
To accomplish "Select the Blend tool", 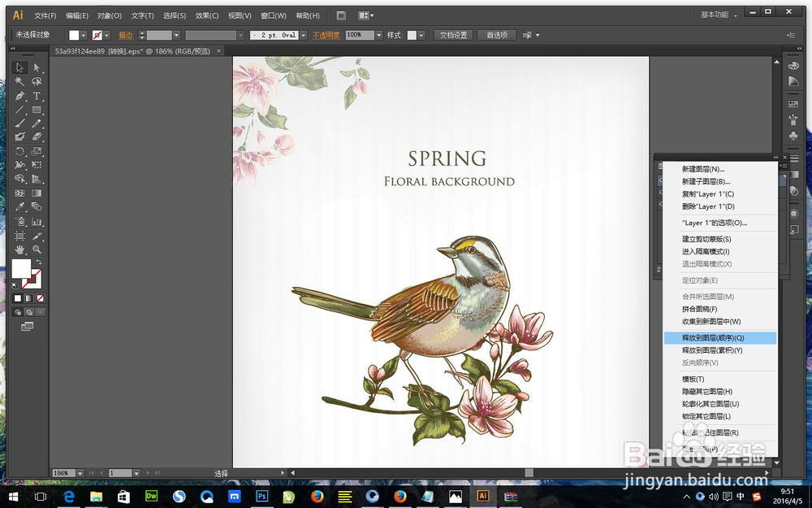I will click(37, 206).
